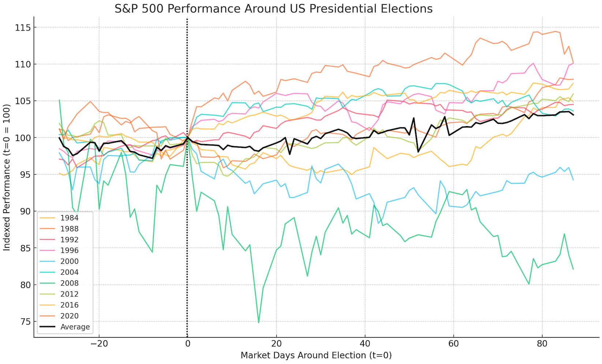Image resolution: width=602 pixels, height=364 pixels.
Task: Click the 1996 legend label
Action: pos(69,250)
